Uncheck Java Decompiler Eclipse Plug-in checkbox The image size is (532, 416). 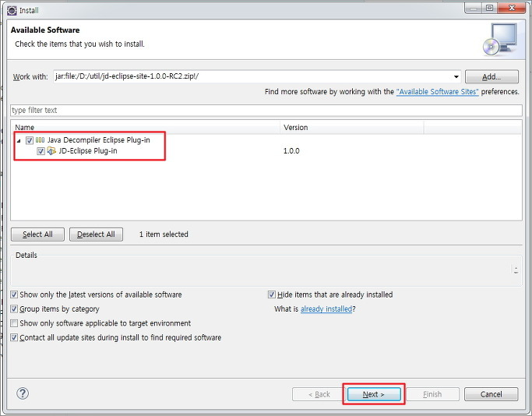pos(30,140)
